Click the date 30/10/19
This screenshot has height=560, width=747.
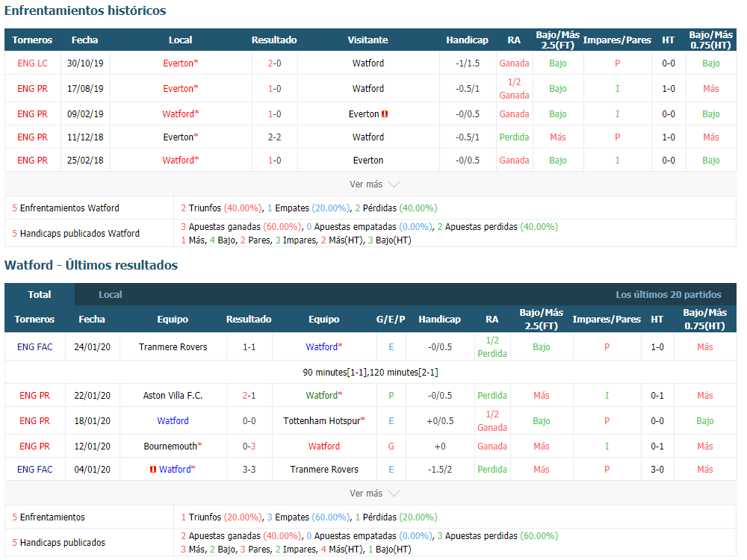point(85,63)
